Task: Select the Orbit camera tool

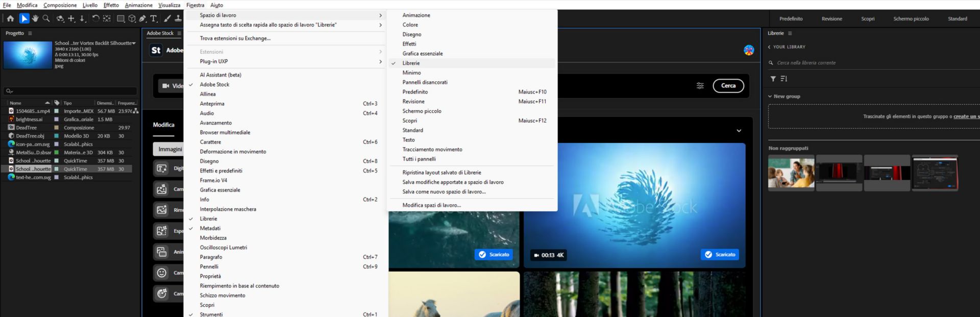Action: point(60,18)
